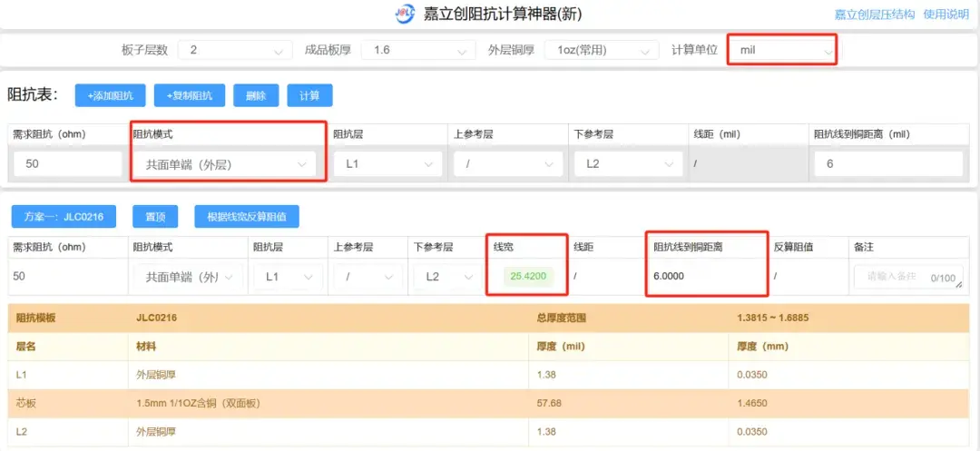Open the 成品板厚 dropdown showing 1.6
Image resolution: width=980 pixels, height=451 pixels.
coord(418,50)
